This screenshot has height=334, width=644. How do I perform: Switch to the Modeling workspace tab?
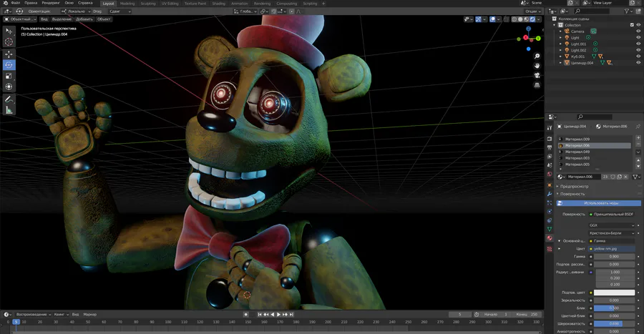tap(127, 4)
